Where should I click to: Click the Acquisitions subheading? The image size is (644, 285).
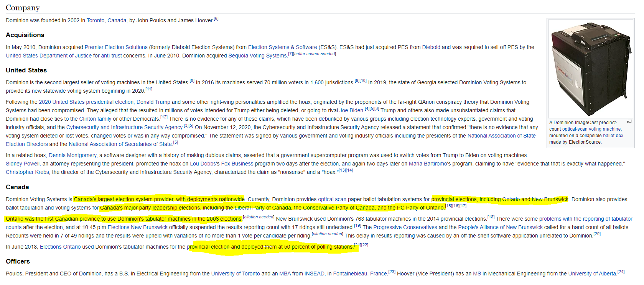tap(25, 35)
